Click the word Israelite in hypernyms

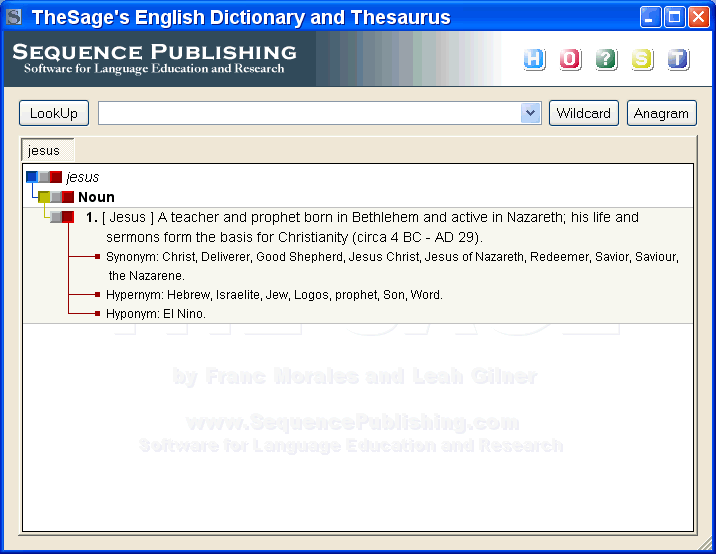click(238, 295)
